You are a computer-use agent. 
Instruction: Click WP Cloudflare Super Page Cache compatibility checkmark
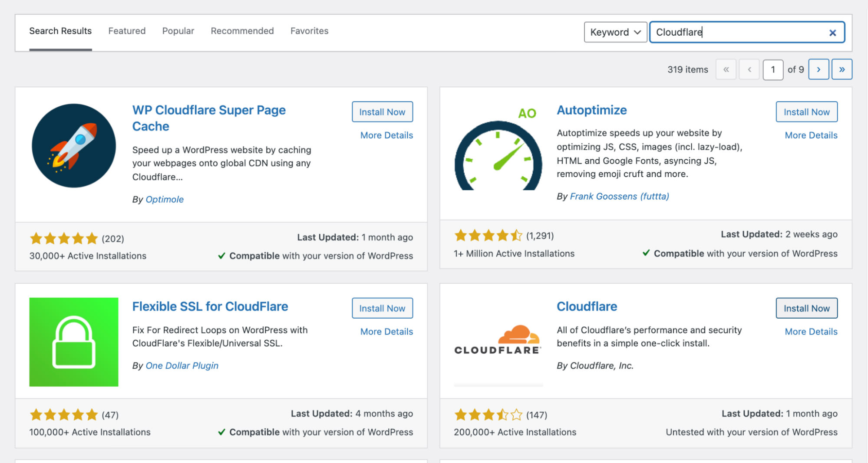[x=221, y=256]
